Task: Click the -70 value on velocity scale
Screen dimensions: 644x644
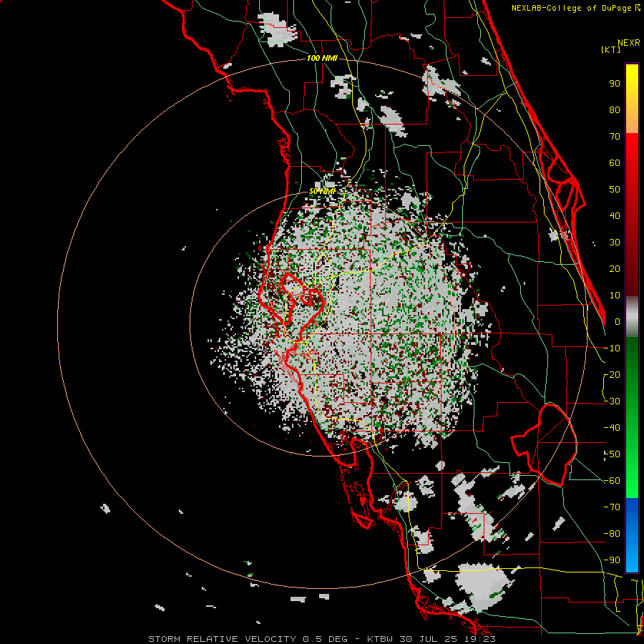Action: click(612, 507)
